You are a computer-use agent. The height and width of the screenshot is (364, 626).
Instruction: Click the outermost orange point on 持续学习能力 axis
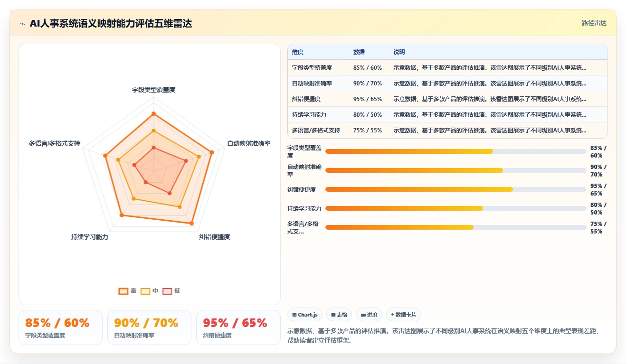tap(122, 215)
